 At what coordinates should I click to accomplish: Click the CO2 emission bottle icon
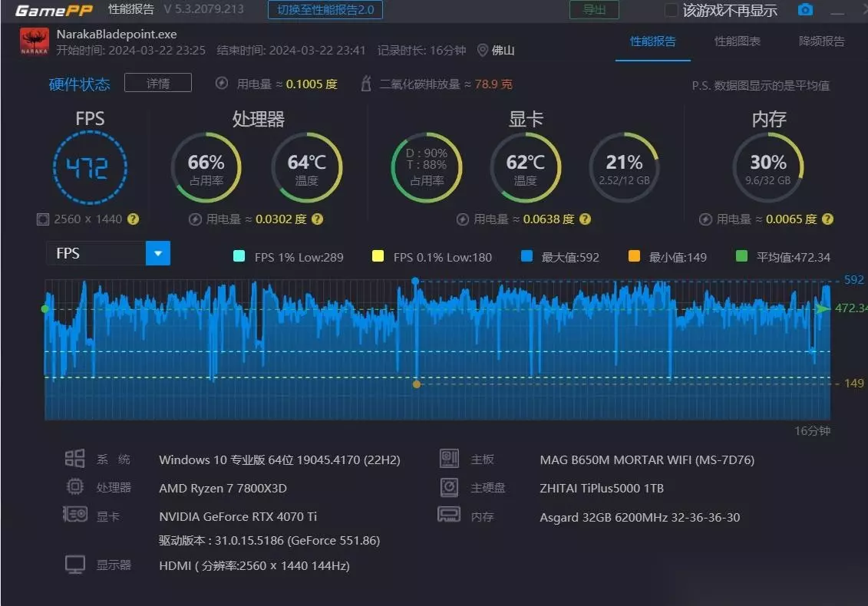[x=365, y=84]
